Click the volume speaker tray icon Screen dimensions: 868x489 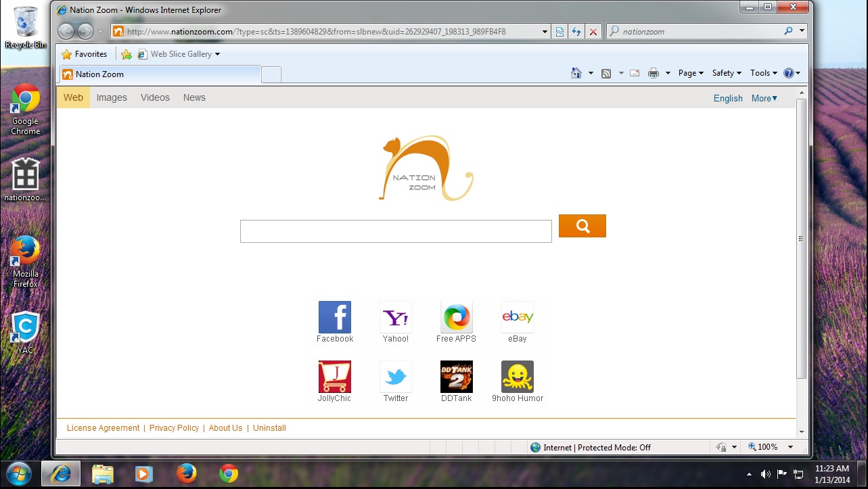coord(765,474)
